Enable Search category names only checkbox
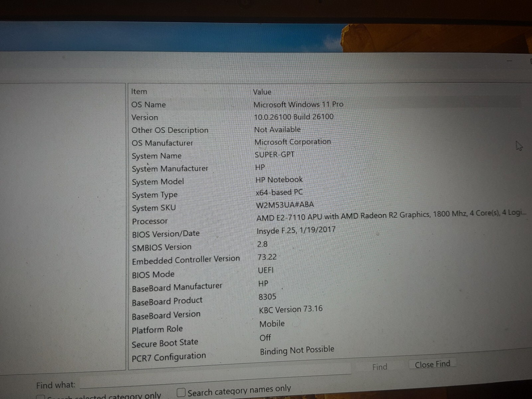The width and height of the screenshot is (532, 399). click(x=181, y=392)
